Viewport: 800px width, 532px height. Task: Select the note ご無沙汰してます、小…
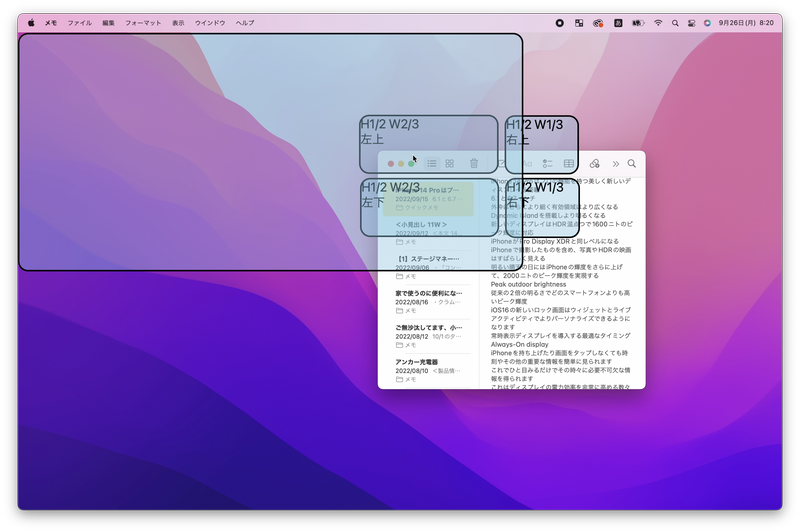(x=429, y=336)
